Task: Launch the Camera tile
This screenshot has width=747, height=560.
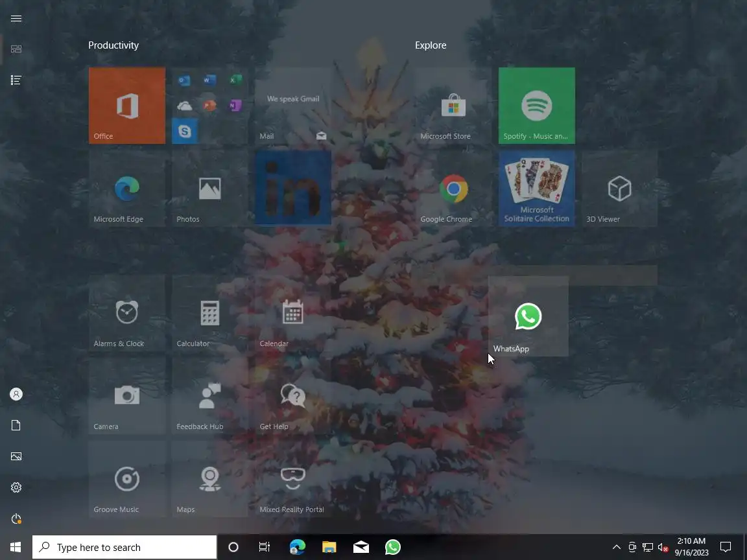Action: (x=127, y=396)
